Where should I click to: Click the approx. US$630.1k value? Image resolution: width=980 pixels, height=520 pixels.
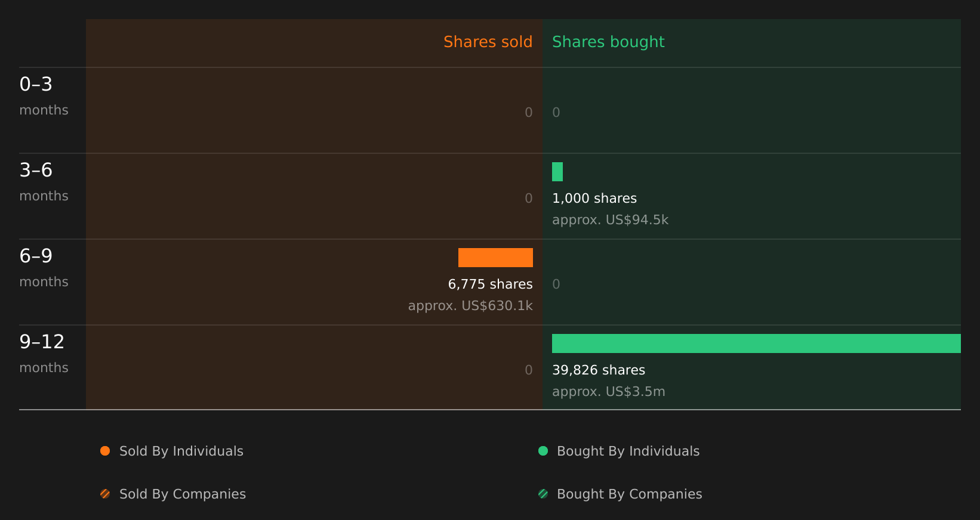470,306
